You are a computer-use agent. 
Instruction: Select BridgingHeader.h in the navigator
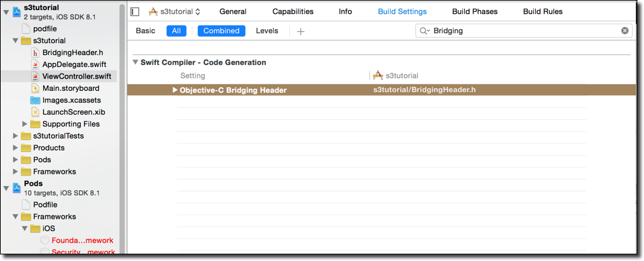coord(73,52)
